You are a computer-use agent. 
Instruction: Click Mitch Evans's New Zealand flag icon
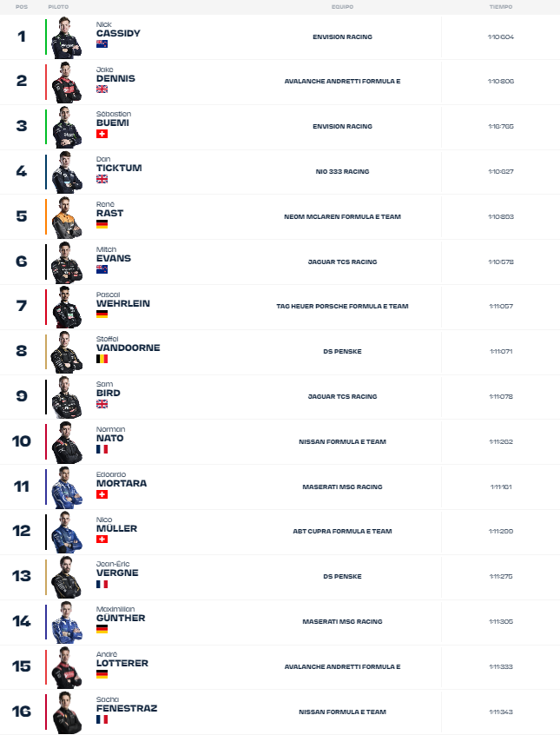click(102, 269)
